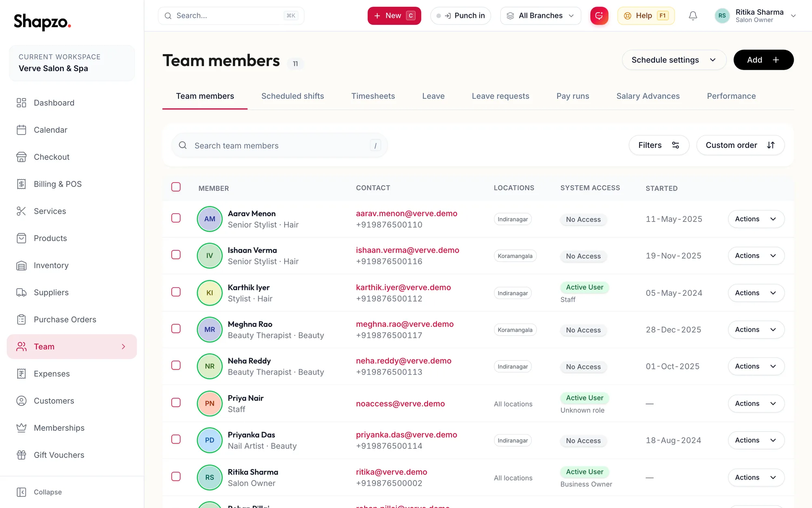The width and height of the screenshot is (812, 508).
Task: Open the Filters button
Action: coord(659,145)
